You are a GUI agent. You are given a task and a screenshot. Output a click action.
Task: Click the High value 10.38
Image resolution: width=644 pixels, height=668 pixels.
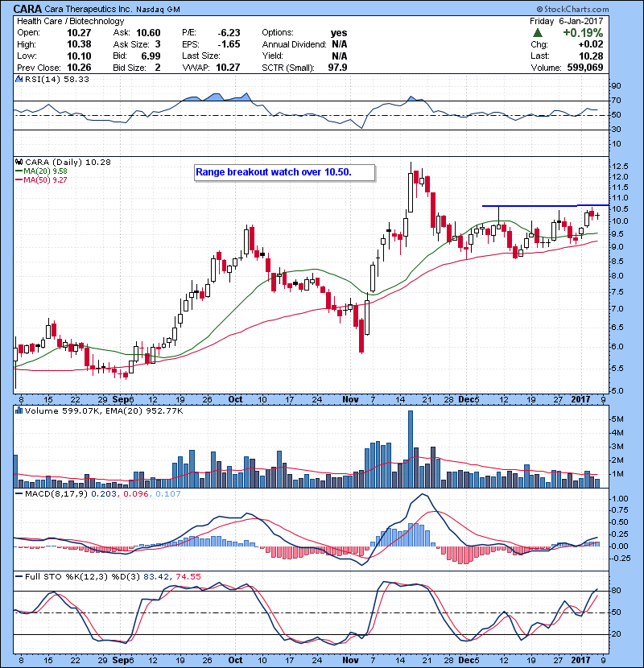79,44
